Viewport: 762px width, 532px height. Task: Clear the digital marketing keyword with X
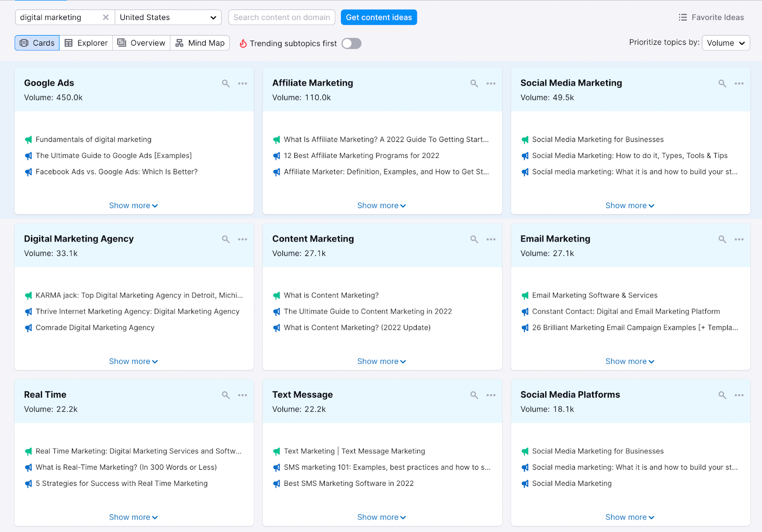click(x=106, y=18)
